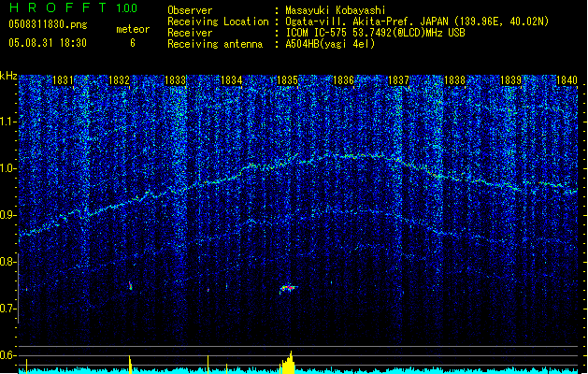Click the 1833 time marker
The width and height of the screenshot is (588, 374).
[x=175, y=80]
